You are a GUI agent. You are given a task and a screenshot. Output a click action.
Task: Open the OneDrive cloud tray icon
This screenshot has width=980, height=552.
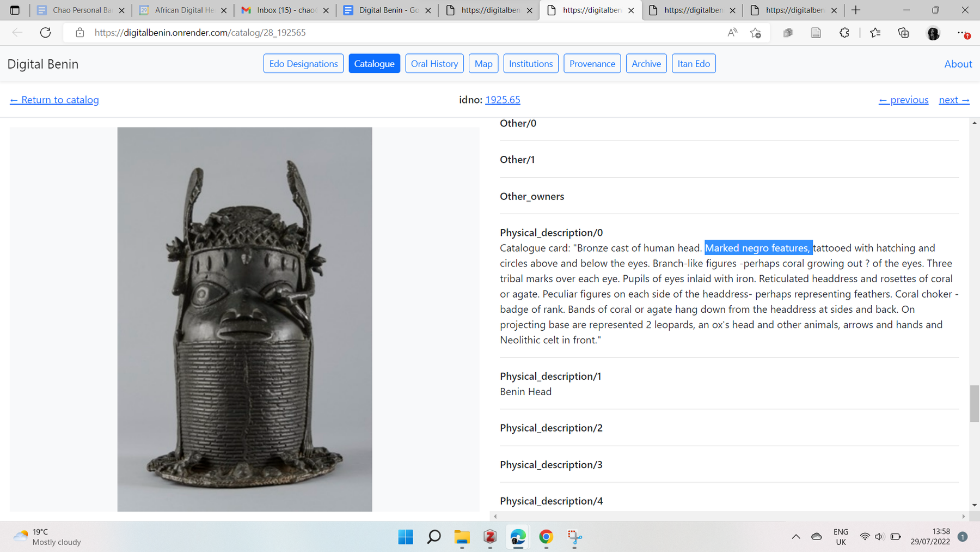tap(816, 537)
